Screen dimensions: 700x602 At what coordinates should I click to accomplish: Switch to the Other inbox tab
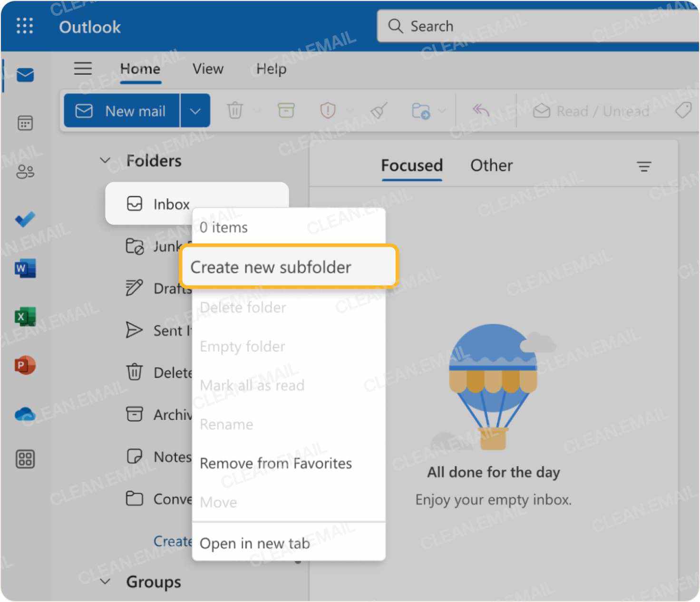coord(491,165)
